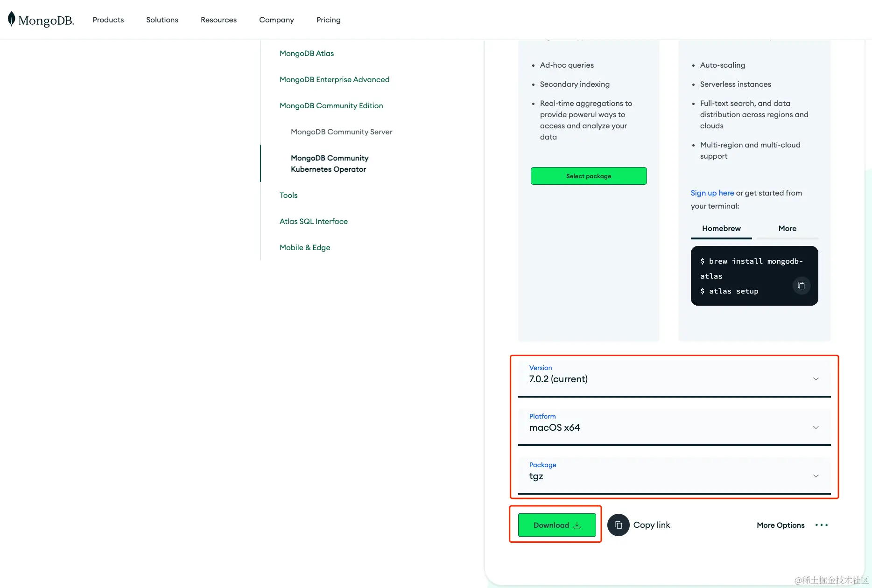This screenshot has height=588, width=872.
Task: Expand the Platform dropdown chevron
Action: (816, 427)
